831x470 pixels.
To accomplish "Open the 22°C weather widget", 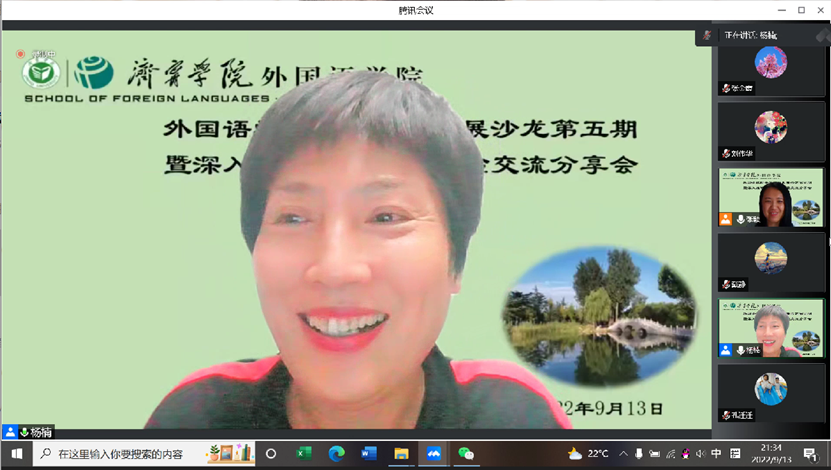I will pyautogui.click(x=589, y=454).
